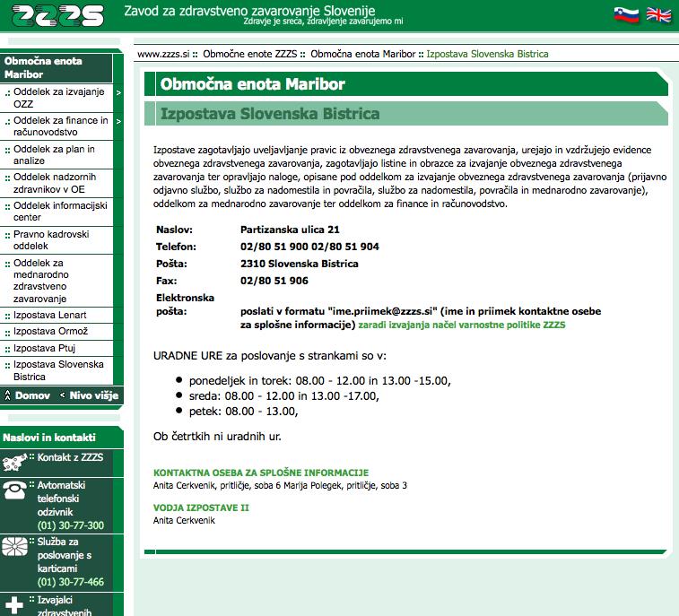Click the Slovenia map icon next to Kontakt z ZZZS
679x616 pixels.
click(14, 463)
